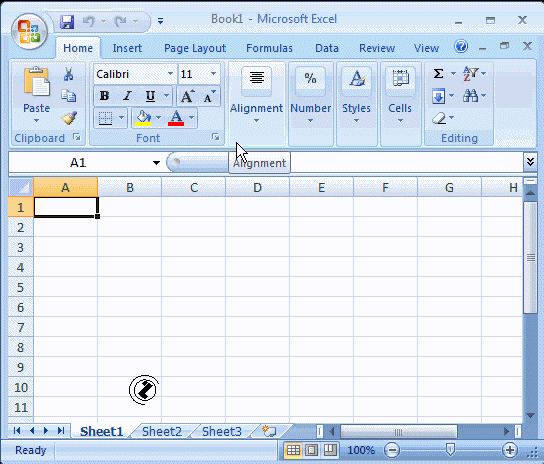
Task: Decrease the font size
Action: click(209, 96)
